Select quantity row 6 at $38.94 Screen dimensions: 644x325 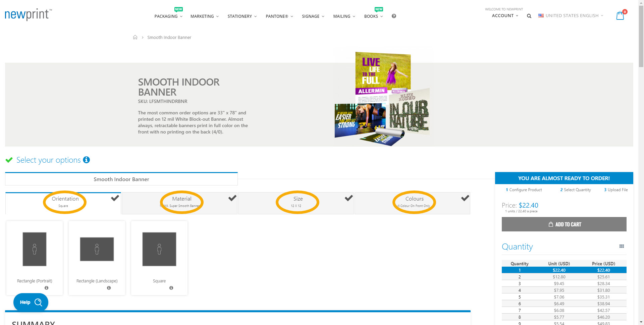564,304
